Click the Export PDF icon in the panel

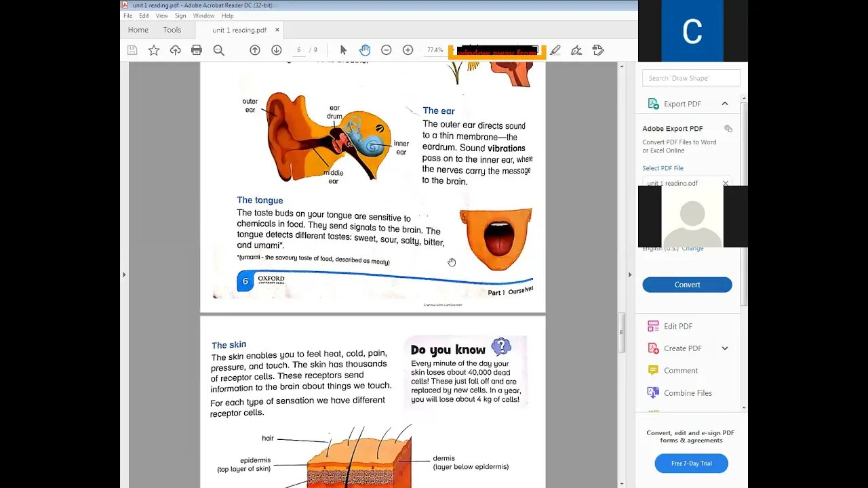tap(653, 104)
